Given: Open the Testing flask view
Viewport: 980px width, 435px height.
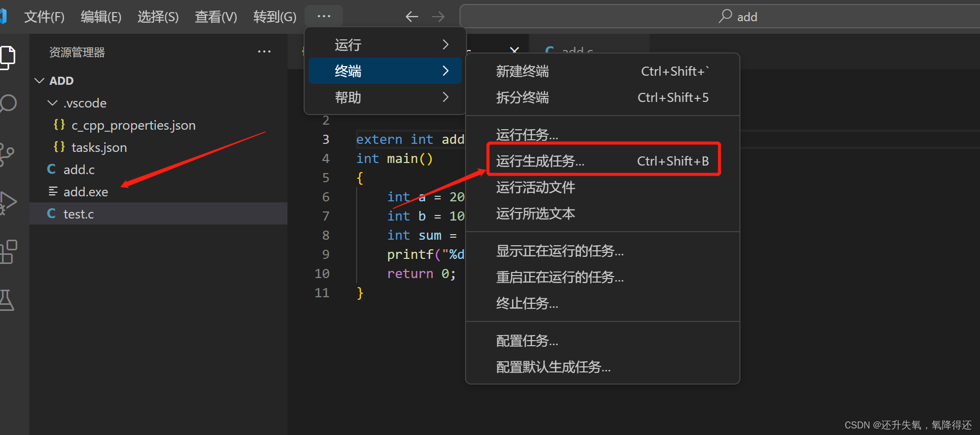Looking at the screenshot, I should tap(7, 300).
